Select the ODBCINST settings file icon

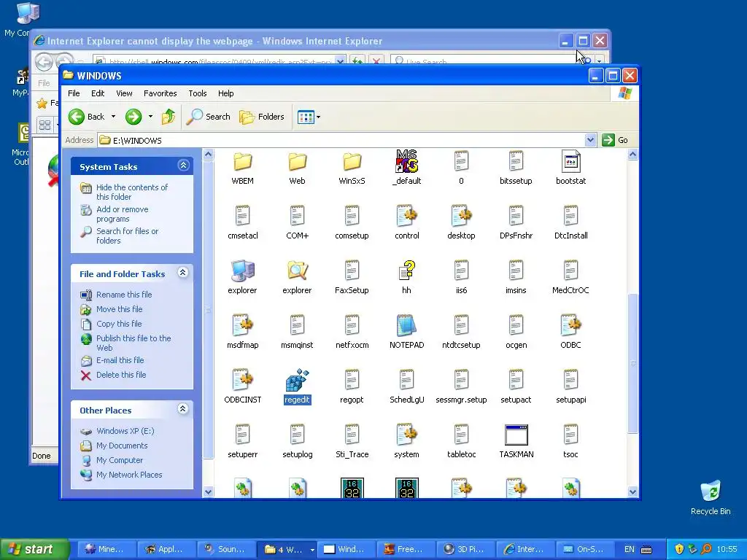click(242, 380)
